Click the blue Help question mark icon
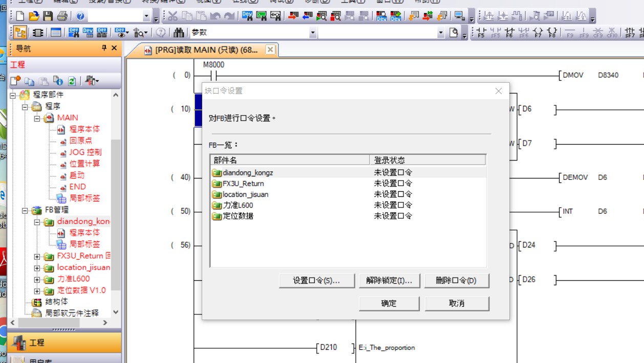This screenshot has width=644, height=363. click(x=81, y=16)
